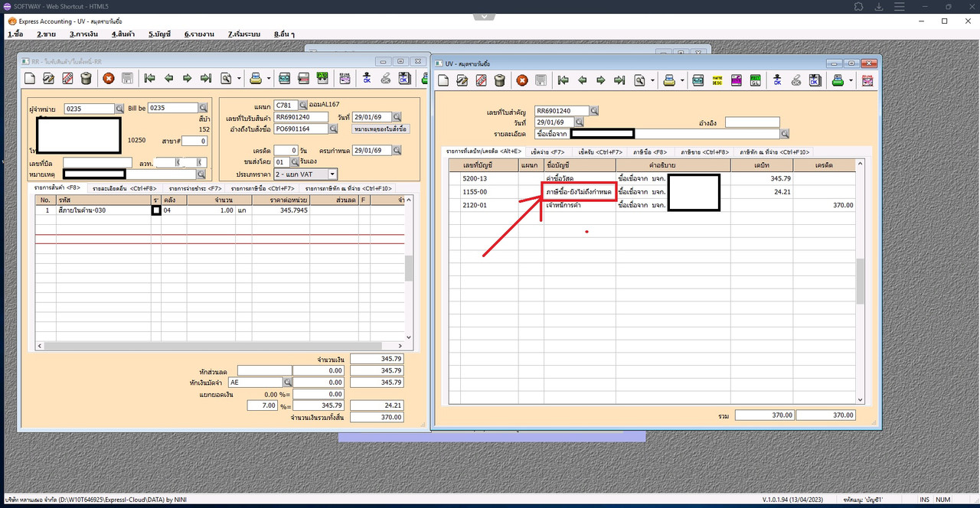Click the green printer icon in UV toolbar
This screenshot has width=980, height=508.
[838, 80]
